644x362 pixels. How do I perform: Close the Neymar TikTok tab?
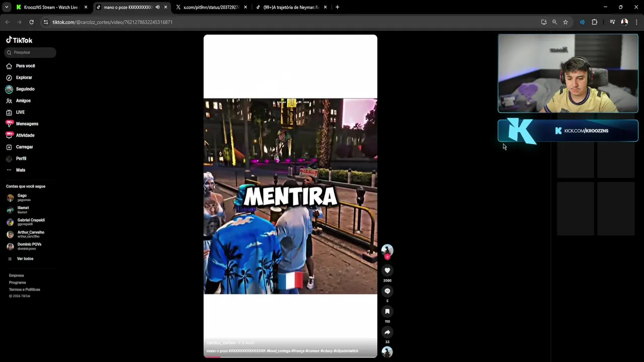[x=325, y=7]
